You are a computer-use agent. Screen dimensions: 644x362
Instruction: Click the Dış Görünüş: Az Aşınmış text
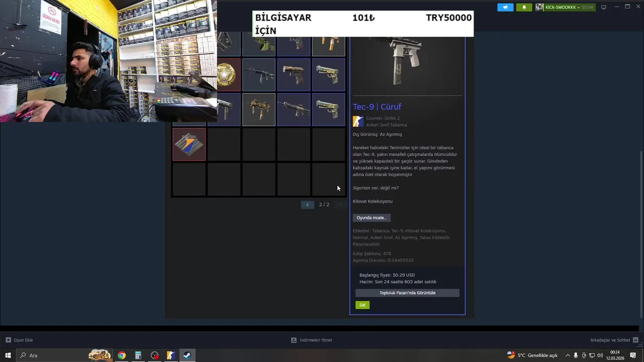point(377,134)
